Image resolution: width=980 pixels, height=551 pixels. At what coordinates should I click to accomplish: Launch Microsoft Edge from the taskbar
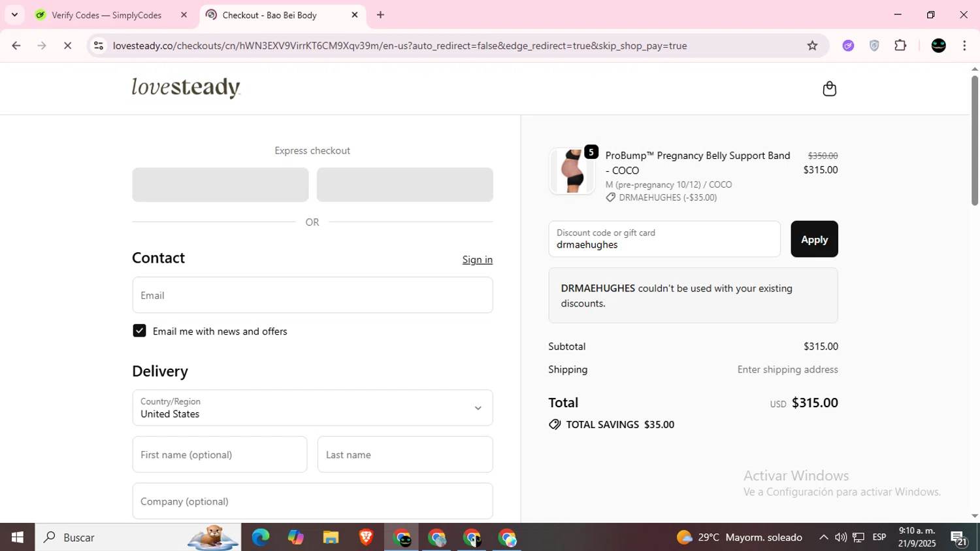pos(261,537)
